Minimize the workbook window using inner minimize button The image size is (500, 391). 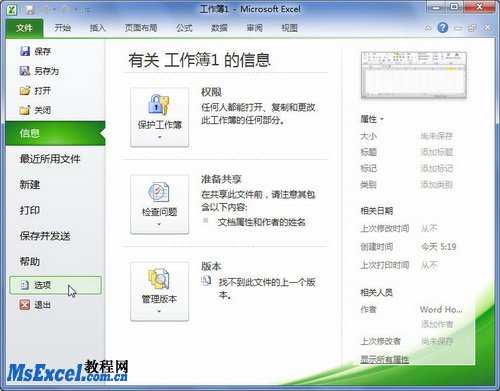(x=458, y=28)
